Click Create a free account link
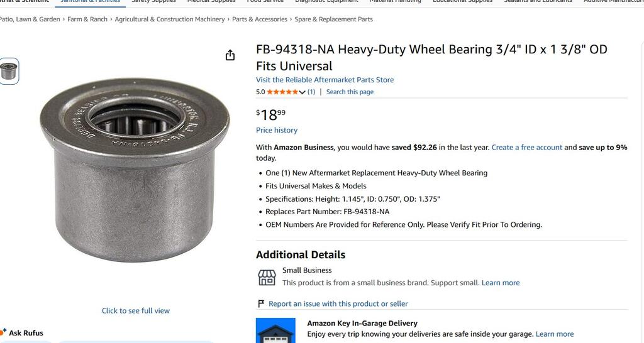The image size is (644, 343). [527, 148]
